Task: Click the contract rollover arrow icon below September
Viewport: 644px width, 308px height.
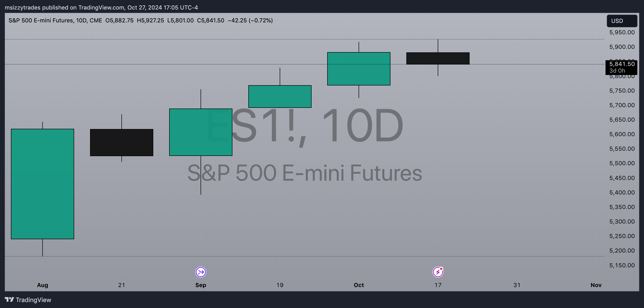Action: click(201, 272)
